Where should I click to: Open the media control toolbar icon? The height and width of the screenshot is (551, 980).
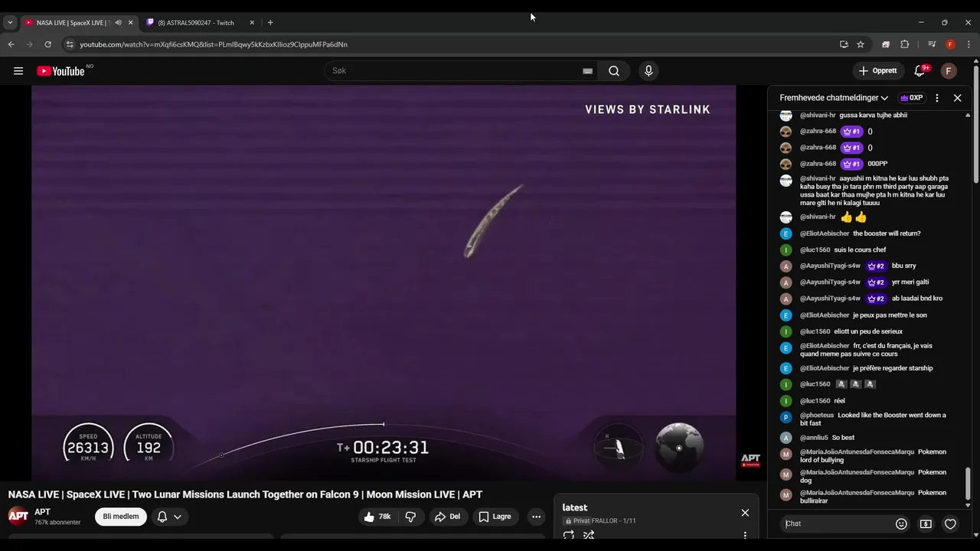click(932, 44)
